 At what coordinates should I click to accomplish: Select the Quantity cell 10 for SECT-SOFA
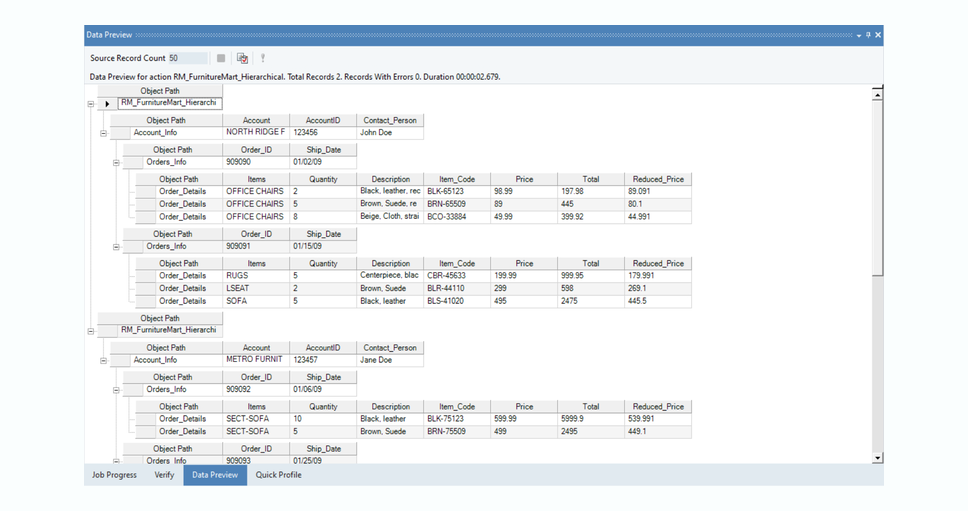coord(323,418)
